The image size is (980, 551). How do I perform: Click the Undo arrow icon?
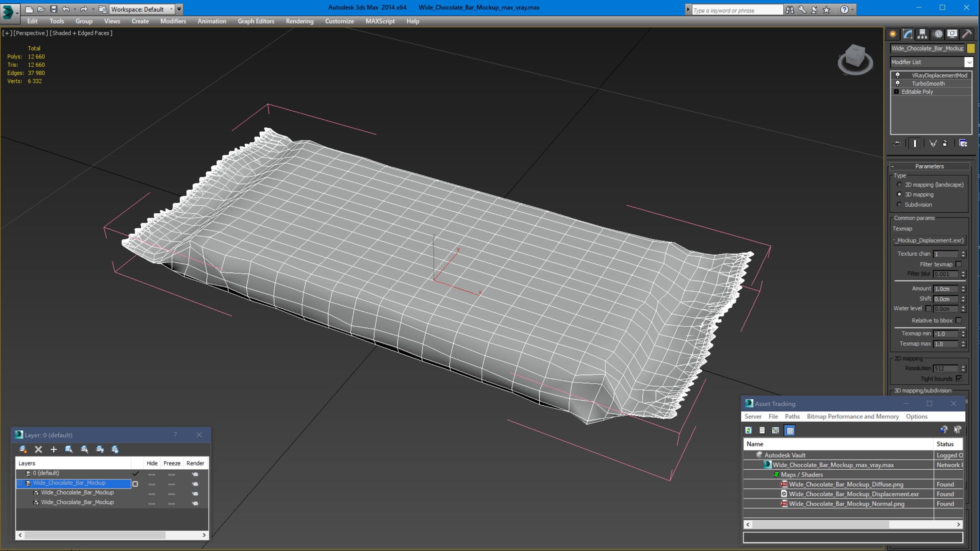[x=66, y=9]
